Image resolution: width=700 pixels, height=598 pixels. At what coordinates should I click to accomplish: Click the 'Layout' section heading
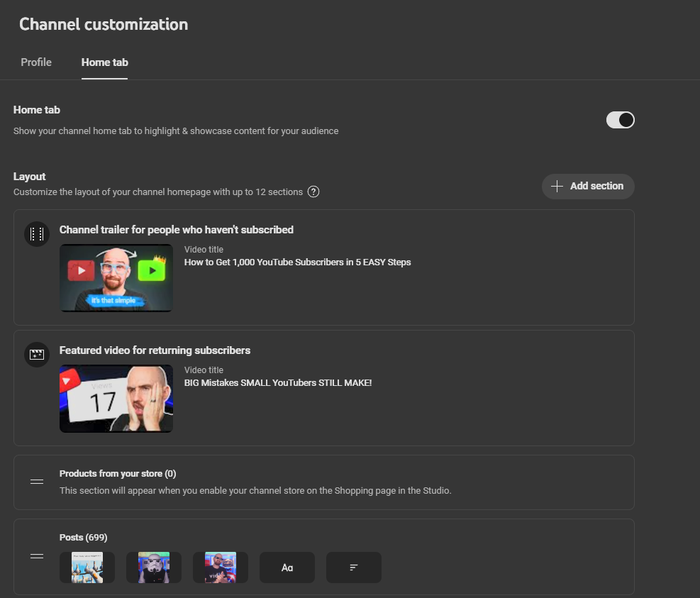point(30,177)
